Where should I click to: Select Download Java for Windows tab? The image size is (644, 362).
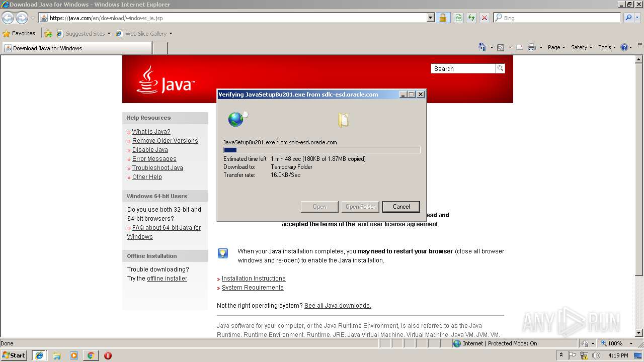click(76, 48)
